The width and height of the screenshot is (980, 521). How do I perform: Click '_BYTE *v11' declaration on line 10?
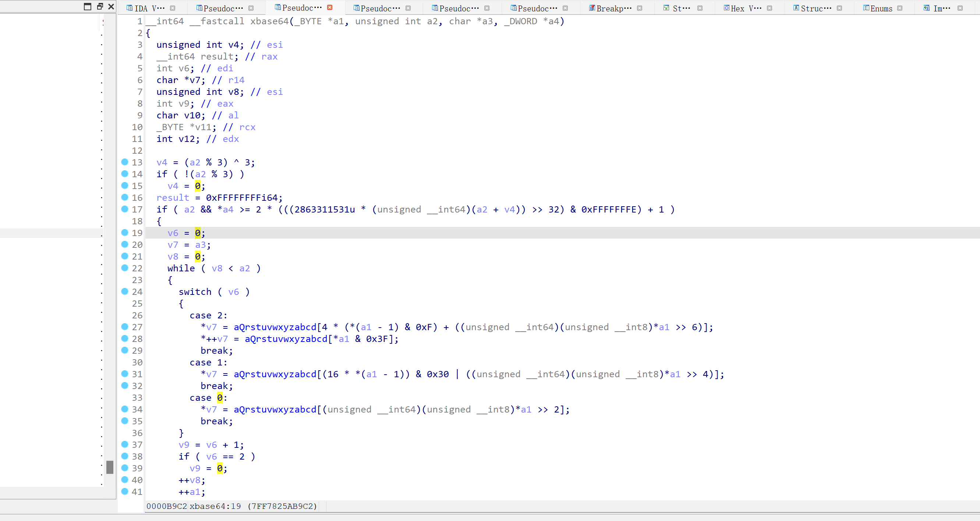187,127
